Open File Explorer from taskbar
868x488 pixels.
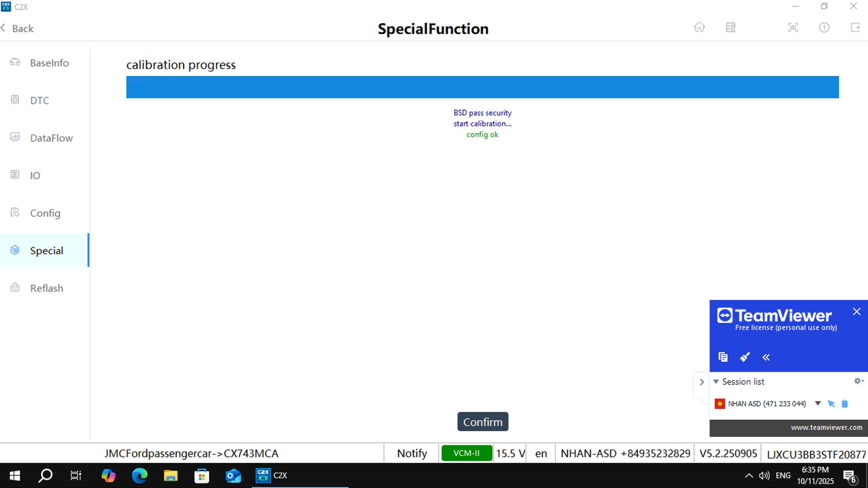click(170, 476)
